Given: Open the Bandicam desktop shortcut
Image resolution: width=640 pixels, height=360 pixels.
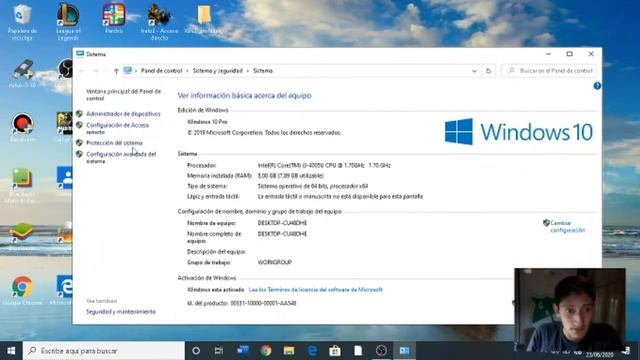Looking at the screenshot, I should (x=22, y=127).
